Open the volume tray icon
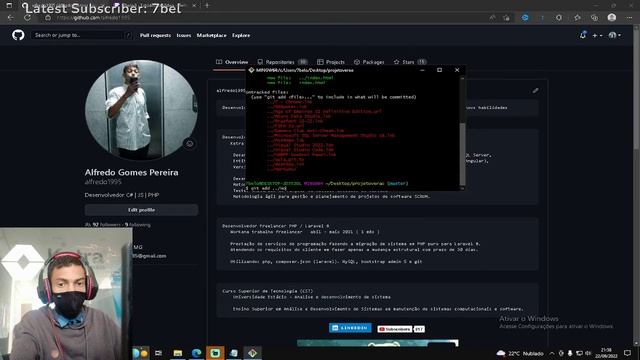The height and width of the screenshot is (360, 640). point(588,353)
